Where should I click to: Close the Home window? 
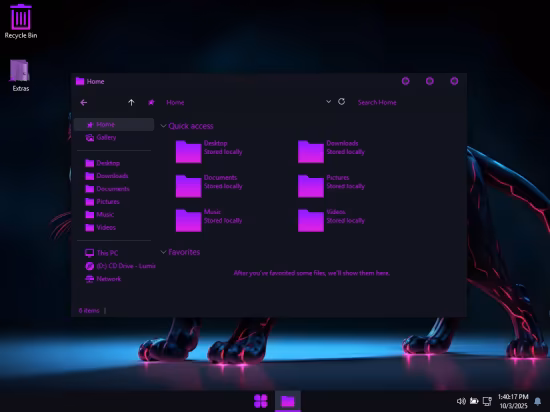(x=454, y=81)
